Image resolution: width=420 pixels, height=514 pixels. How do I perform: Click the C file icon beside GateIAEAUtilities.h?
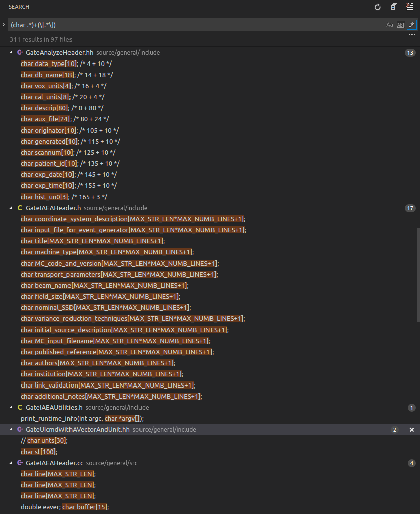(x=20, y=407)
